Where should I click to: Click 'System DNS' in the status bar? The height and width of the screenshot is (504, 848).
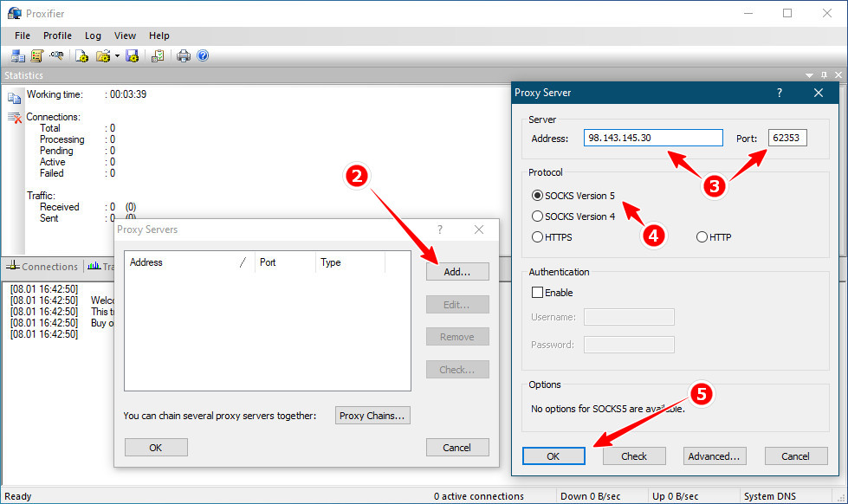(x=769, y=496)
